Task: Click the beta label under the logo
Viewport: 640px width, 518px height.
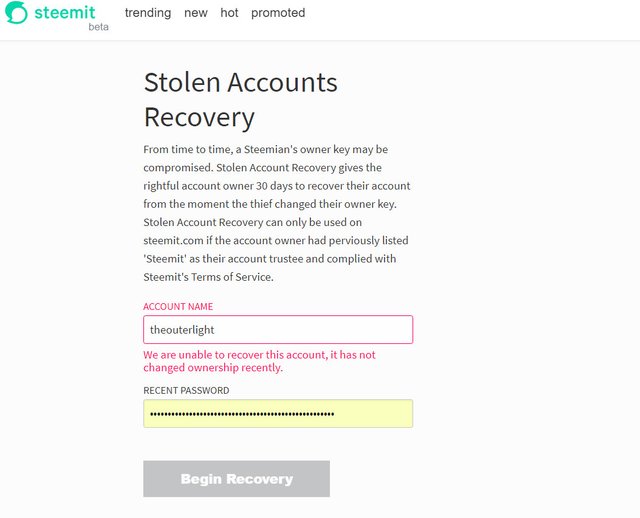Action: pos(98,27)
